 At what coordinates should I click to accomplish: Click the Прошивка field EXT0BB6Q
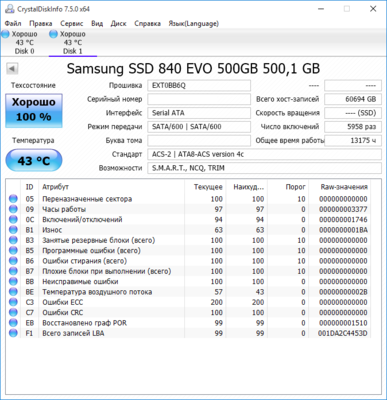pos(199,85)
